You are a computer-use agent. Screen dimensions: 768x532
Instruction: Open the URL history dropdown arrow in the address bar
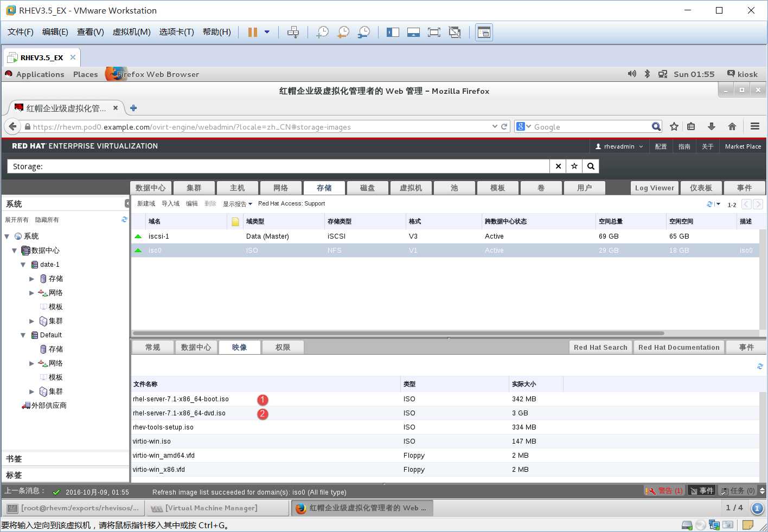(x=495, y=126)
